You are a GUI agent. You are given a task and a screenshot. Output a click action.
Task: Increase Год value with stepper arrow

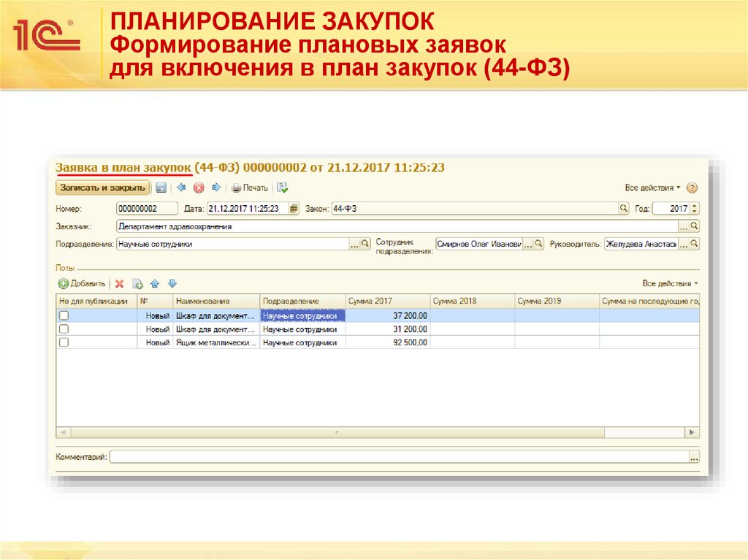point(694,205)
